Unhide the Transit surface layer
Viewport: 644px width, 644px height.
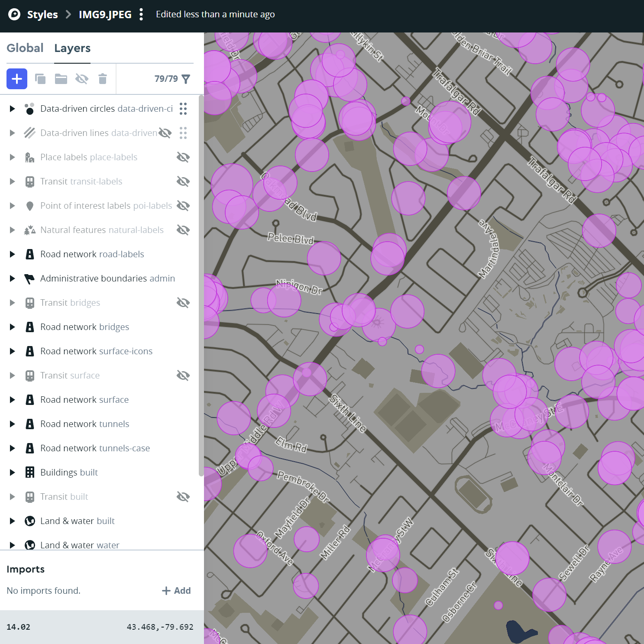(x=183, y=375)
